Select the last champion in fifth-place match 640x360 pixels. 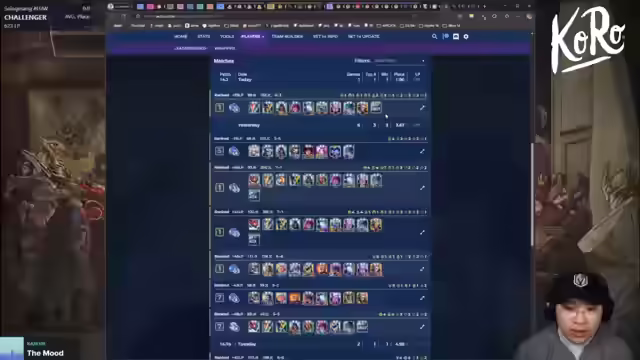tap(348, 151)
